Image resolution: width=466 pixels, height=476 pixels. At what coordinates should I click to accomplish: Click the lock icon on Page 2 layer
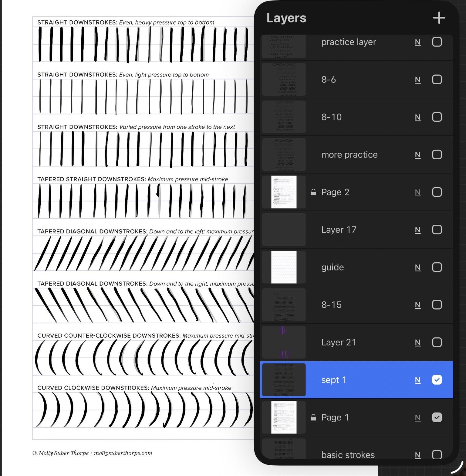pyautogui.click(x=313, y=192)
